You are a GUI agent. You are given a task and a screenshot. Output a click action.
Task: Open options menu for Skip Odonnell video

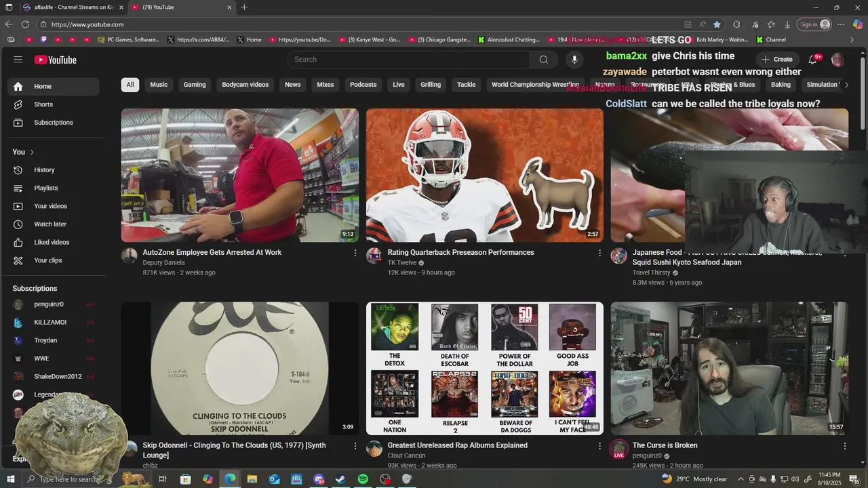click(x=355, y=446)
